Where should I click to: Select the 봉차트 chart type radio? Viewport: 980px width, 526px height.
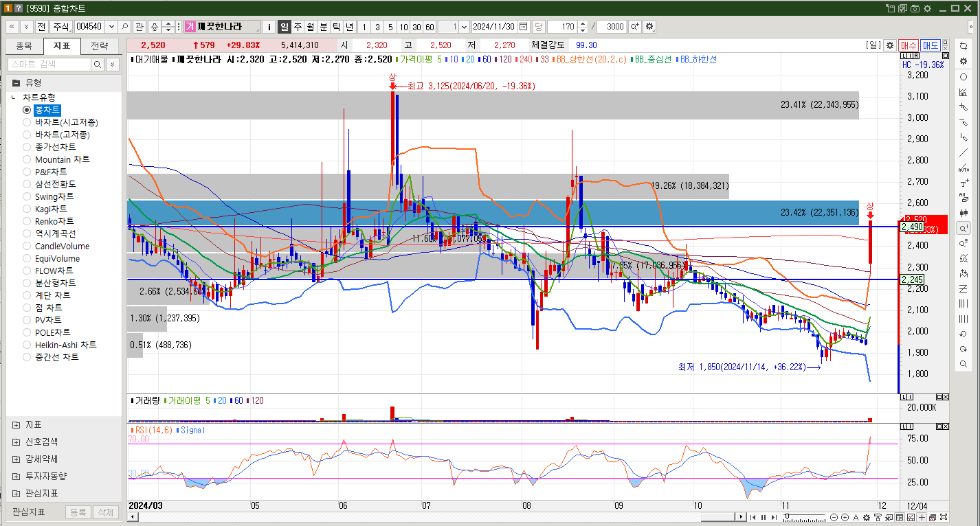pos(27,110)
